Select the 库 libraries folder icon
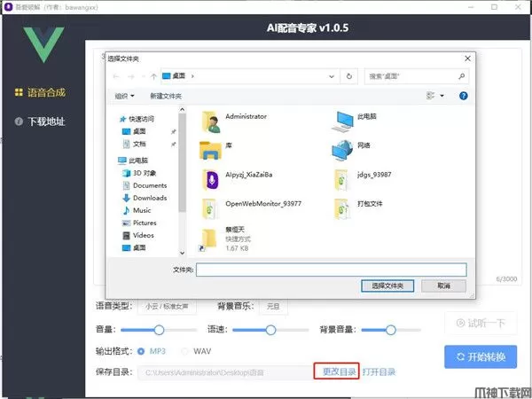This screenshot has height=399, width=532. coord(210,151)
